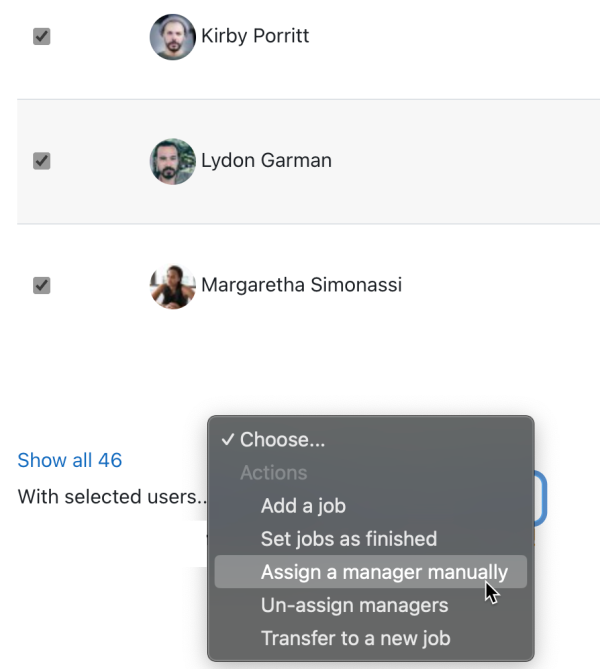The width and height of the screenshot is (600, 669).
Task: Click the Kirby Porritt name
Action: pyautogui.click(x=255, y=36)
